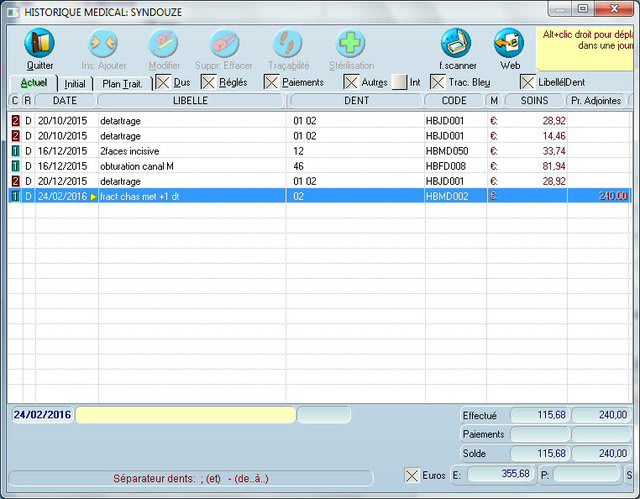The height and width of the screenshot is (499, 640).
Task: Select the 2faces incisive row
Action: point(129,151)
